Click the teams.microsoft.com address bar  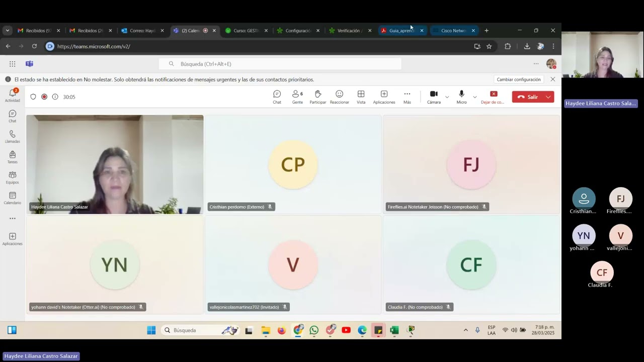click(x=262, y=46)
